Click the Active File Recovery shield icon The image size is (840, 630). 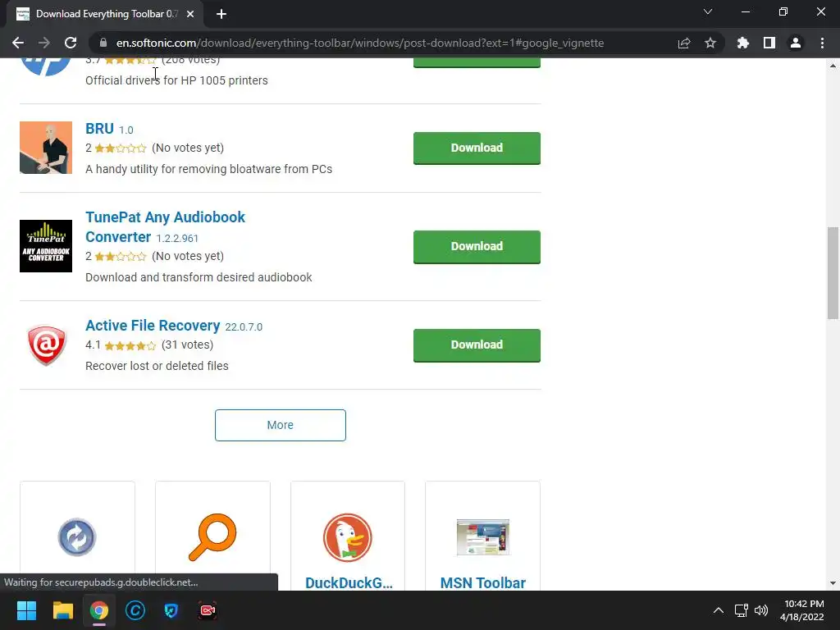point(46,345)
